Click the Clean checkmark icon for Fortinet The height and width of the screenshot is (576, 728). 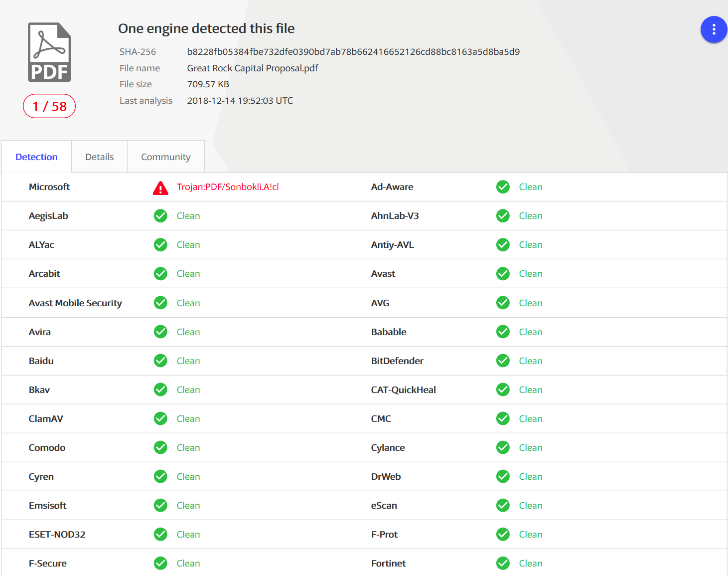[503, 563]
